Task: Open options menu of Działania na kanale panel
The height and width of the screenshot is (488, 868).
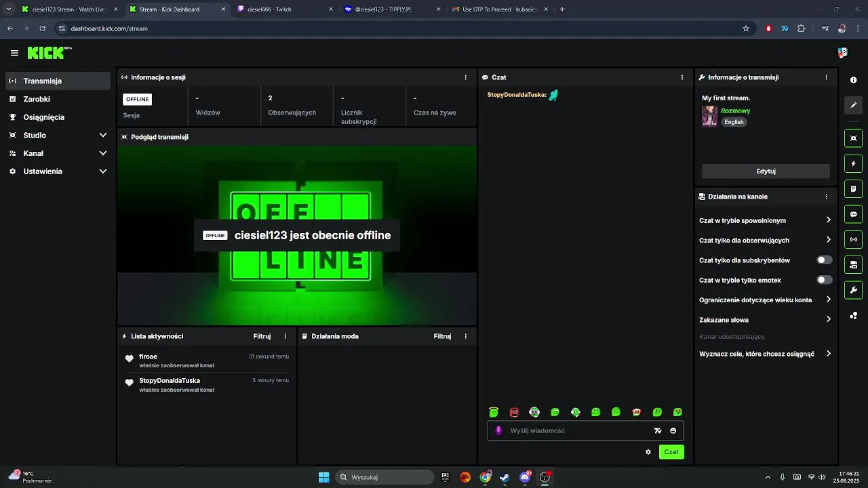Action: click(826, 197)
